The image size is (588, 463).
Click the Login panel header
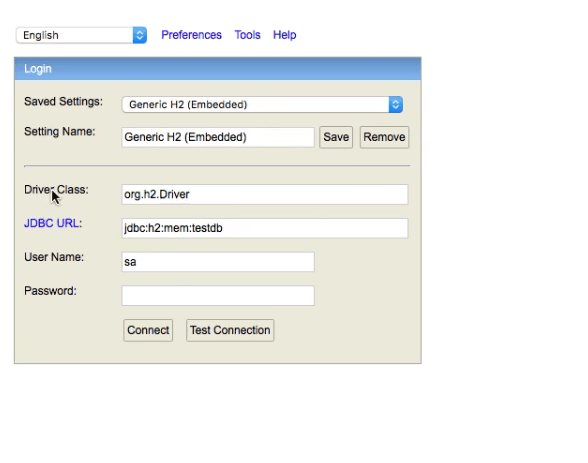pyautogui.click(x=218, y=69)
